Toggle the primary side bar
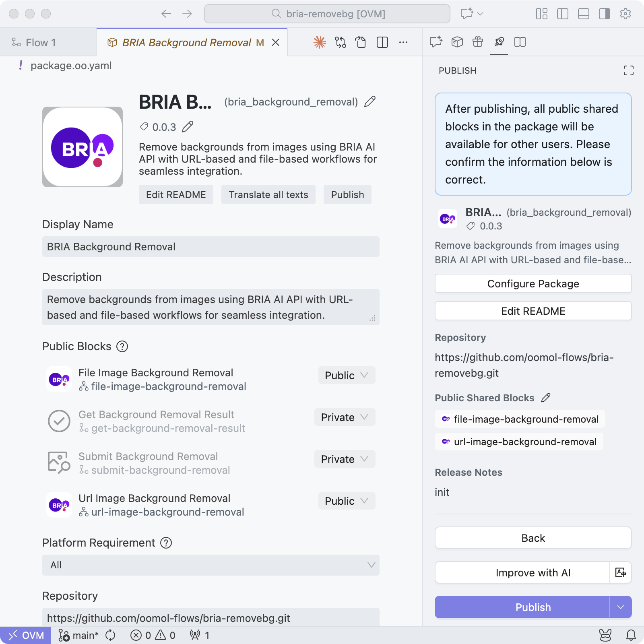The height and width of the screenshot is (644, 644). [562, 14]
